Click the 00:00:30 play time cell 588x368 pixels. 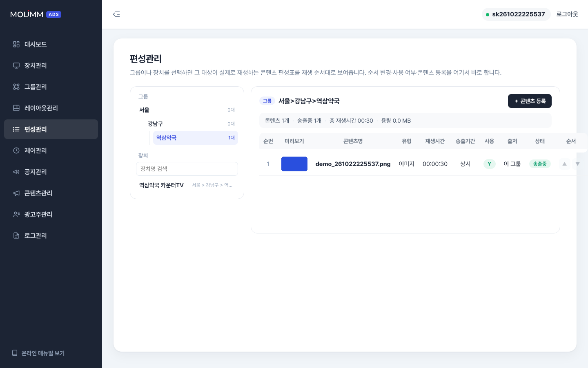coord(435,164)
